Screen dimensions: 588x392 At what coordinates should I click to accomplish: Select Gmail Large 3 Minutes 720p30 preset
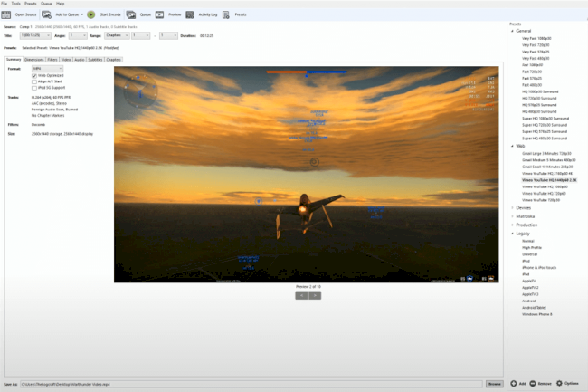(546, 153)
